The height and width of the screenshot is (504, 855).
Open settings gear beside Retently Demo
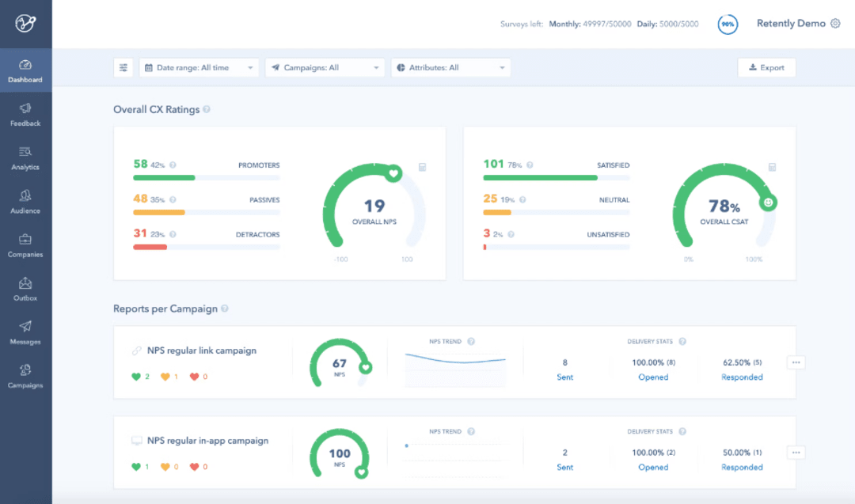pos(835,23)
